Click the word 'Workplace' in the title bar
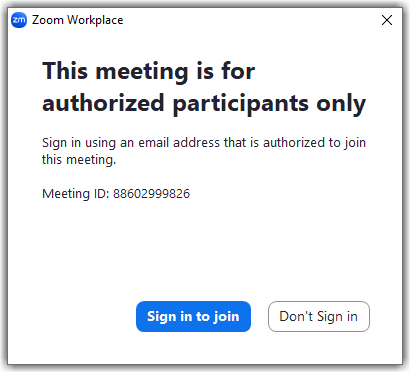Image resolution: width=411 pixels, height=373 pixels. point(95,20)
